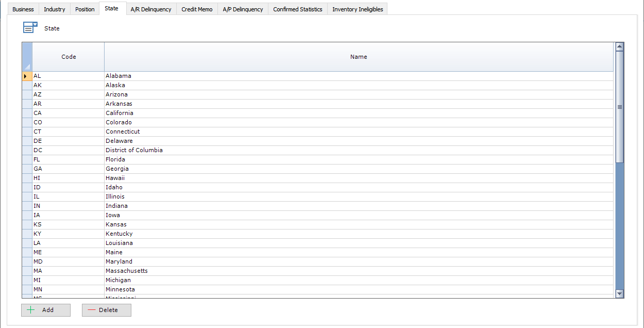Click the DE code cell

point(69,141)
